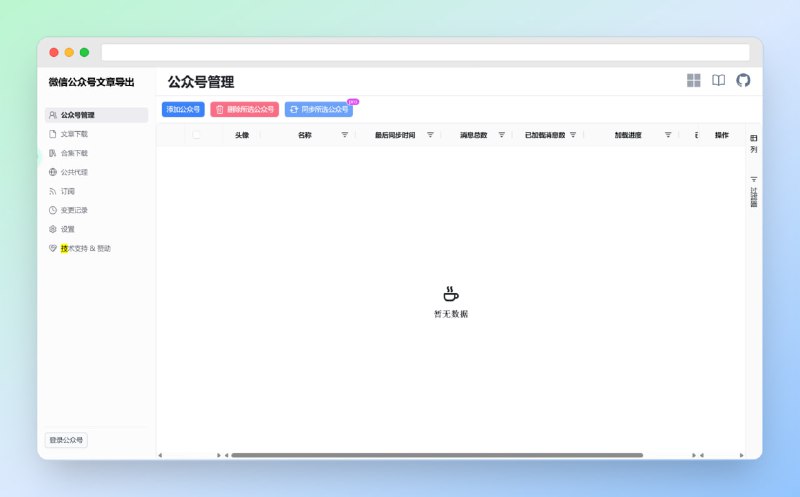Open the GitHub repository icon
This screenshot has height=497, width=800.
coord(743,80)
